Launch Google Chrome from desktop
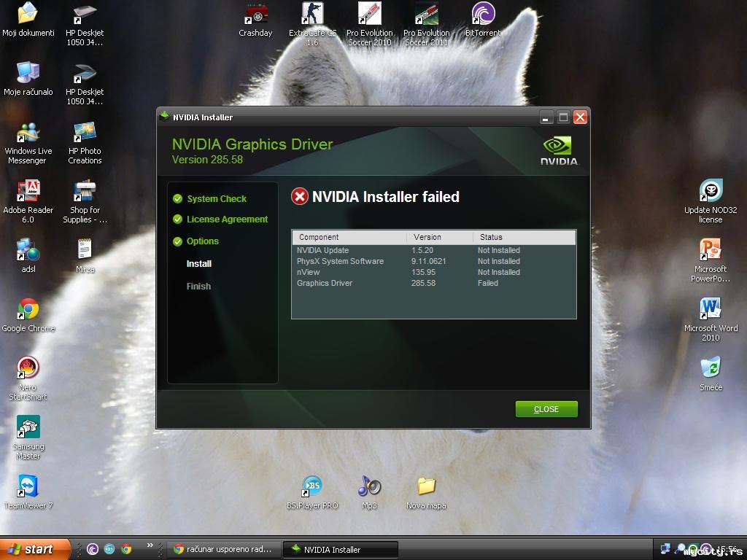 click(28, 315)
